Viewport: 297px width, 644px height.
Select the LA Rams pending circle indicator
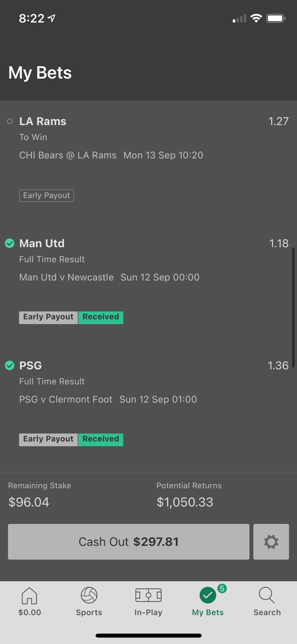tap(10, 121)
